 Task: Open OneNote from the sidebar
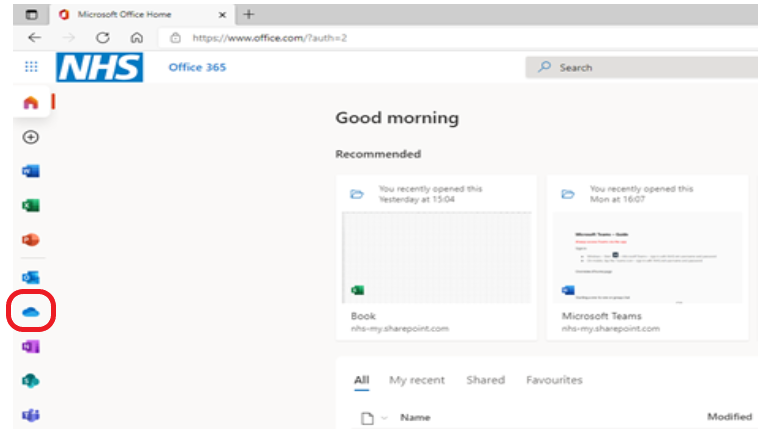click(30, 345)
